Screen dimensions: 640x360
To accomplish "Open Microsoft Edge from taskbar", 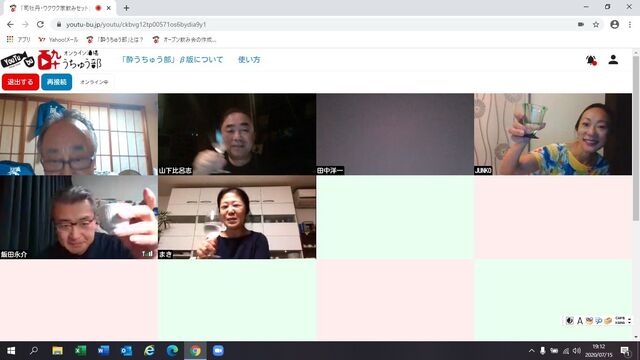I will click(172, 351).
